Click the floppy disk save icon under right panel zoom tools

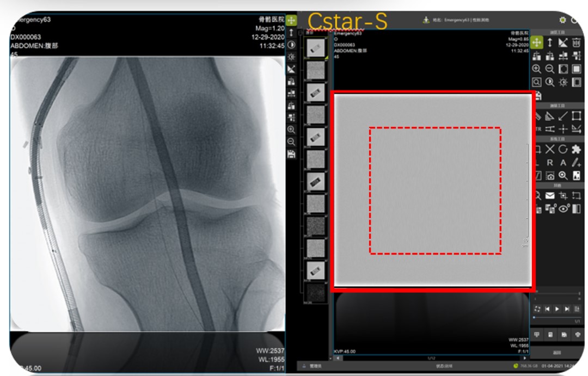pyautogui.click(x=538, y=96)
